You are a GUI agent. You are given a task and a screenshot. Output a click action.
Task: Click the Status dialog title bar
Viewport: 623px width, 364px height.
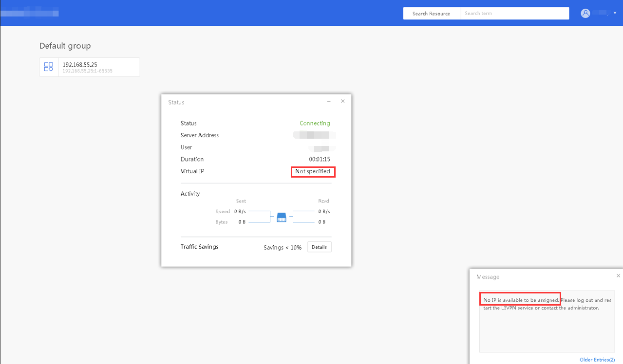tap(244, 102)
